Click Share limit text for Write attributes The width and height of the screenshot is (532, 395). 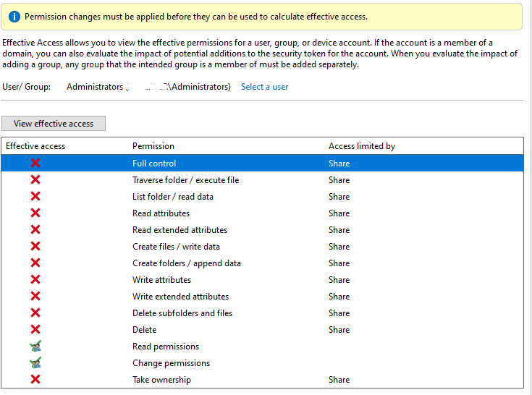click(339, 280)
